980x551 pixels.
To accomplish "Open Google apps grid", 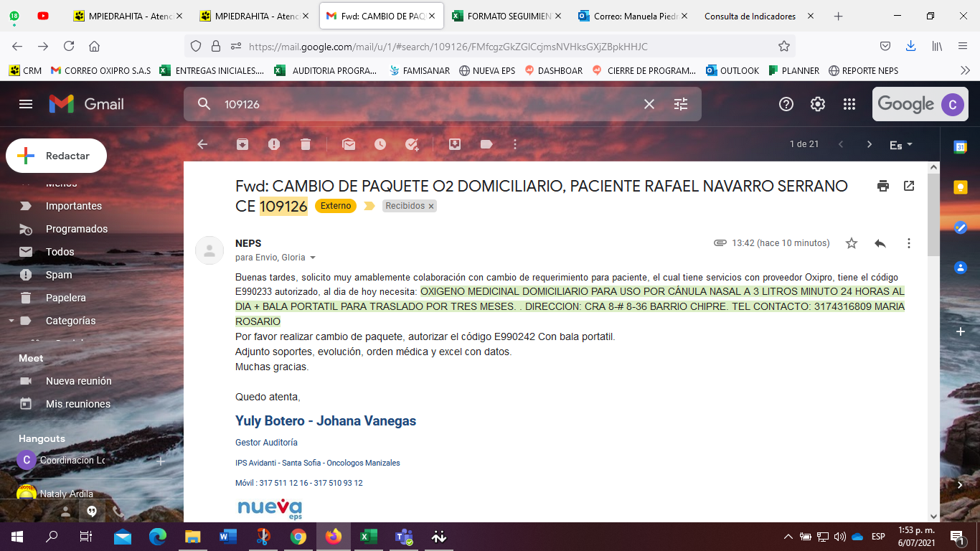I will pyautogui.click(x=849, y=104).
